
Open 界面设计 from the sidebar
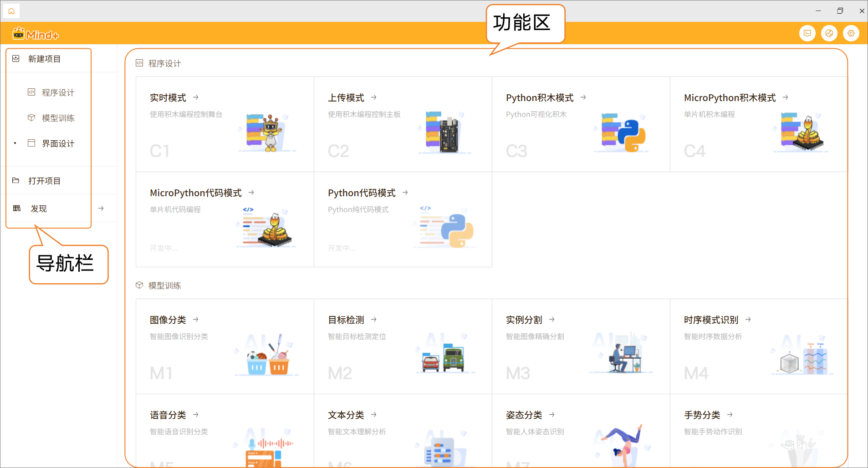(x=58, y=143)
